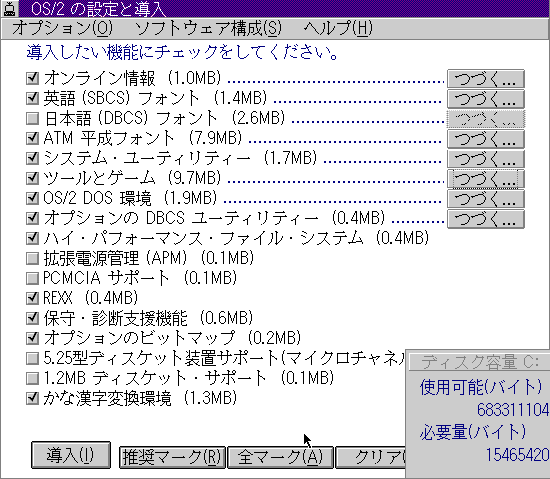550x479 pixels.
Task: Click つづく... for オプションの DBCS ユーティリティー
Action: coord(486,219)
